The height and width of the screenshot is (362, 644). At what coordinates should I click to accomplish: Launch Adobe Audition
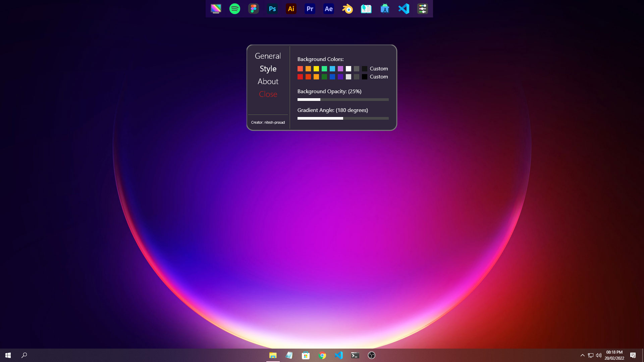[328, 9]
